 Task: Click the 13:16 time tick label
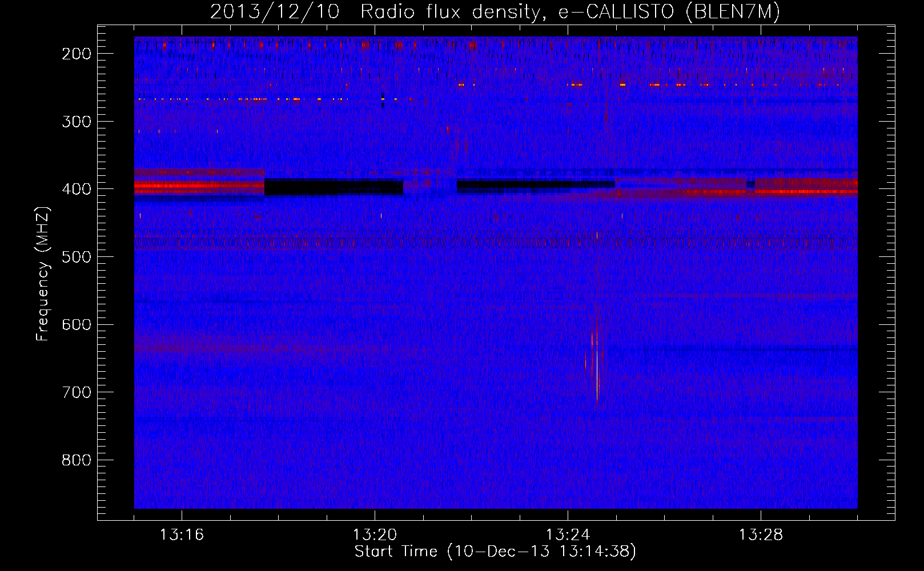click(x=182, y=535)
